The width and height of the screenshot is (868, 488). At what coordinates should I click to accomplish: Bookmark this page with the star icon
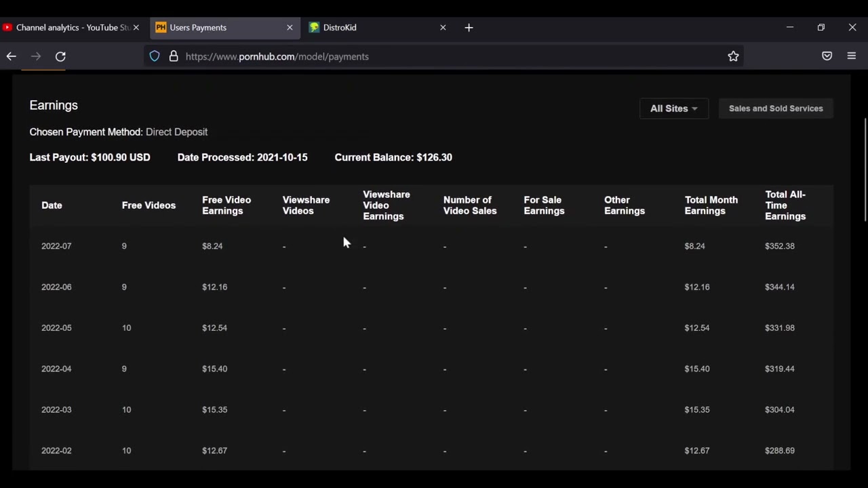tap(733, 56)
